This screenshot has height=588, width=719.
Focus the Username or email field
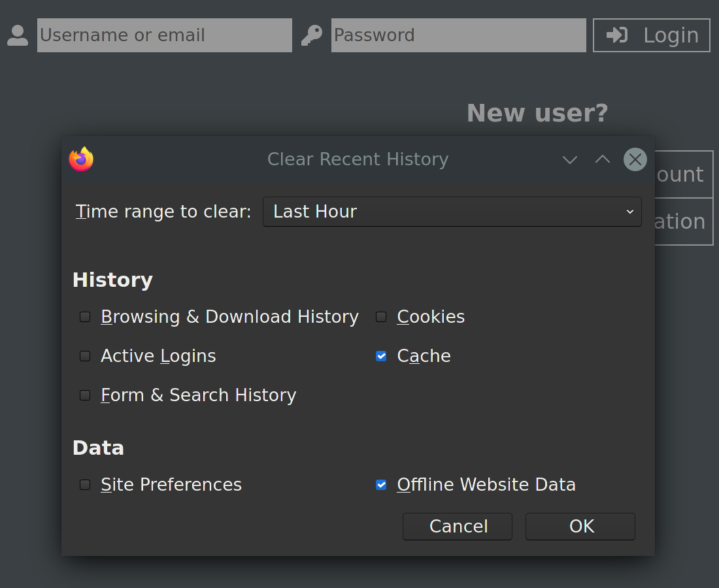click(x=164, y=35)
